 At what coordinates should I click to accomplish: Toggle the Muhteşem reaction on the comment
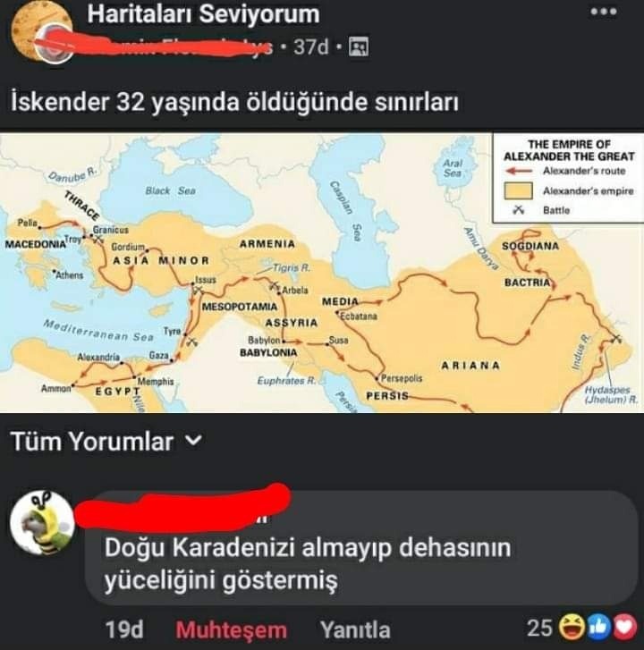pos(231,629)
